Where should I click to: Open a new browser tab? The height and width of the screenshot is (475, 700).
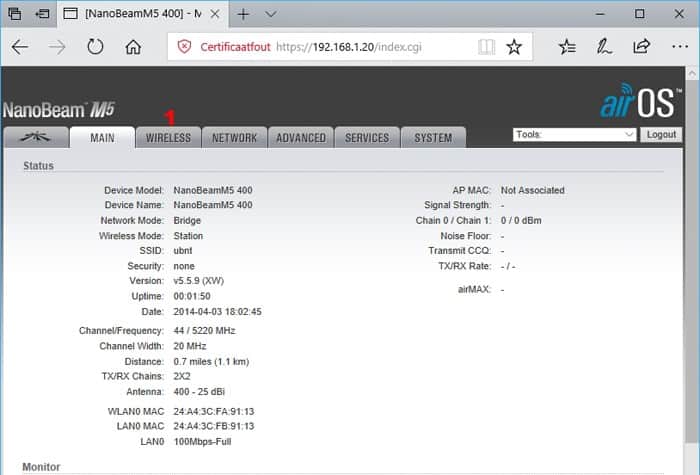tap(243, 14)
